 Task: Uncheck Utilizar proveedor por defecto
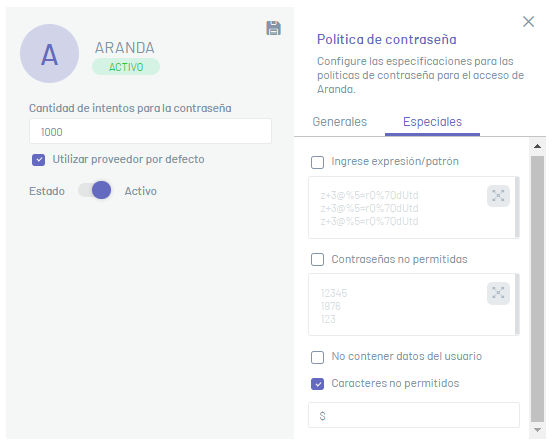click(39, 160)
